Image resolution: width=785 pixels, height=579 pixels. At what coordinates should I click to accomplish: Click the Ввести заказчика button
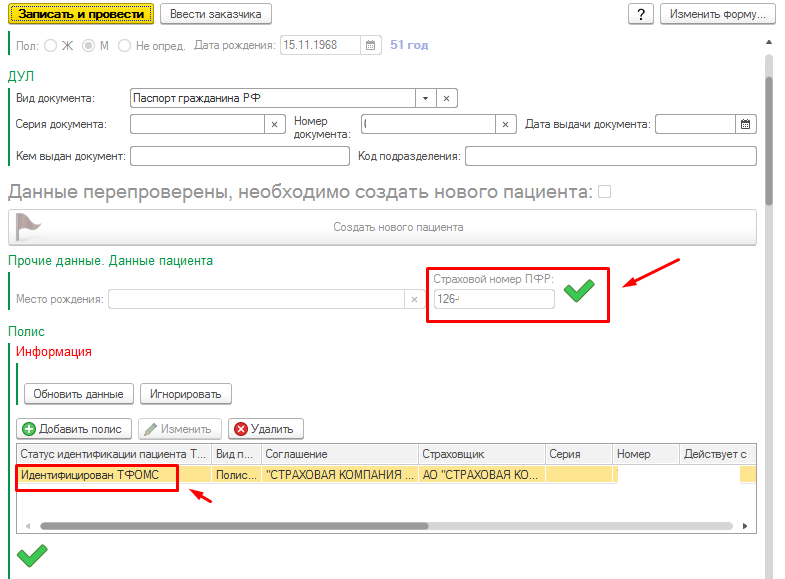(216, 14)
